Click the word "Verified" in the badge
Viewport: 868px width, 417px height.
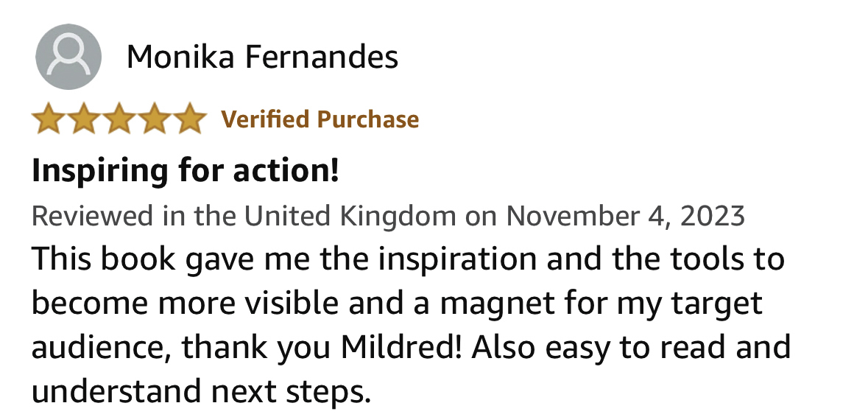click(266, 119)
